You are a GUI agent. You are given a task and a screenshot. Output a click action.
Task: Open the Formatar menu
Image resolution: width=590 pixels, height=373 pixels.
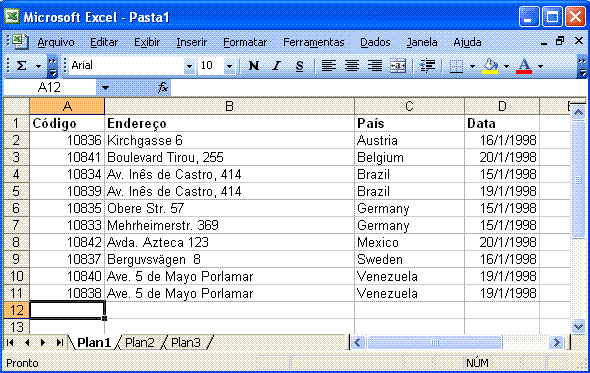(245, 42)
